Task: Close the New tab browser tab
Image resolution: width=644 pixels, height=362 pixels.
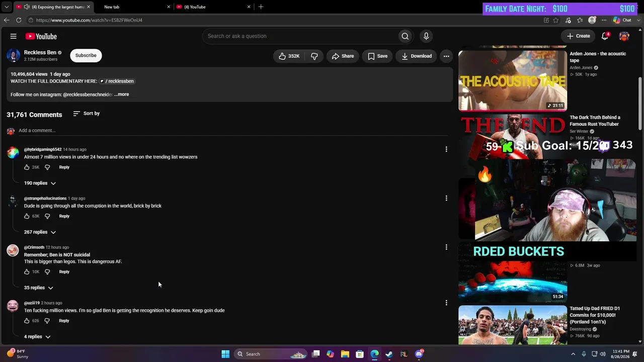Action: (169, 7)
